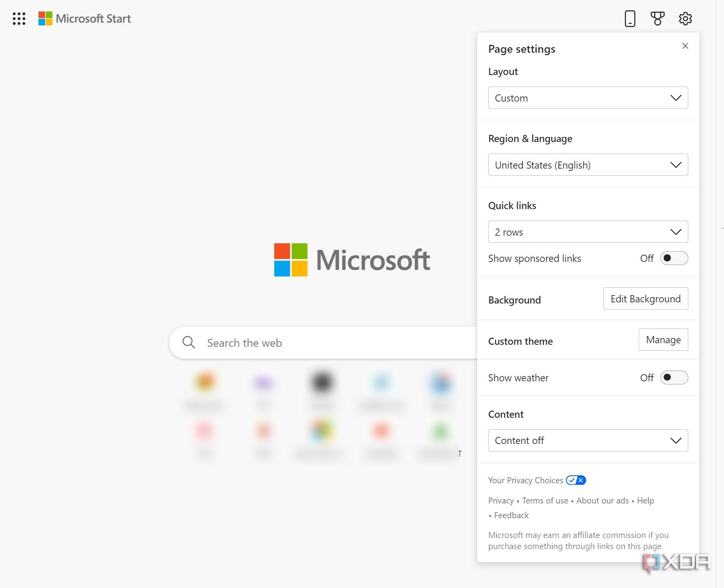Open the Rewards trophy icon
This screenshot has width=724, height=588.
point(657,19)
